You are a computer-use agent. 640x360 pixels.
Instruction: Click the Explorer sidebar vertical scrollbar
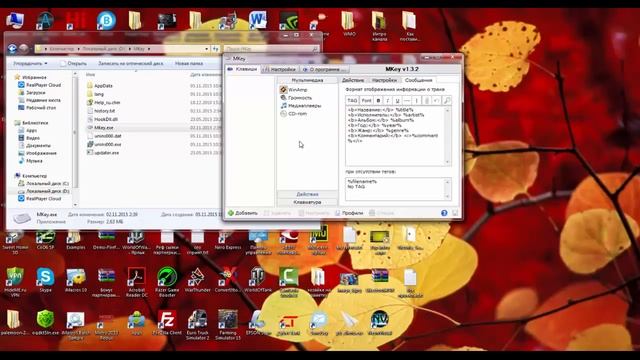[75, 139]
